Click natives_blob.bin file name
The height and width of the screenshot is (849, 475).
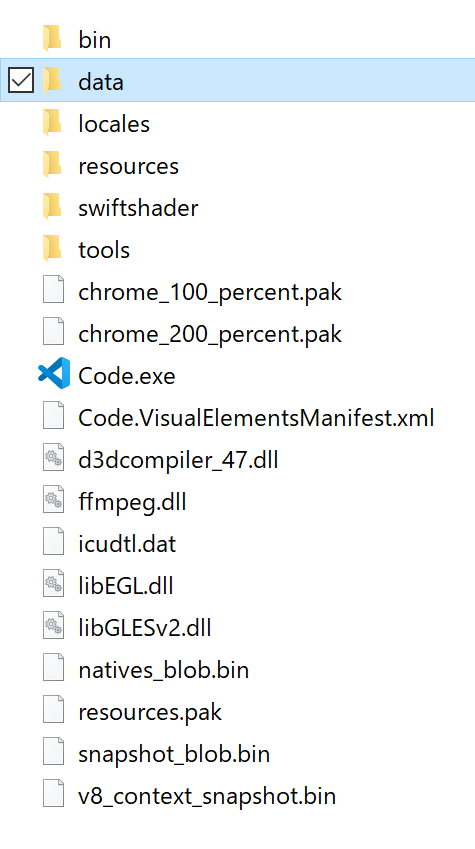(x=164, y=670)
